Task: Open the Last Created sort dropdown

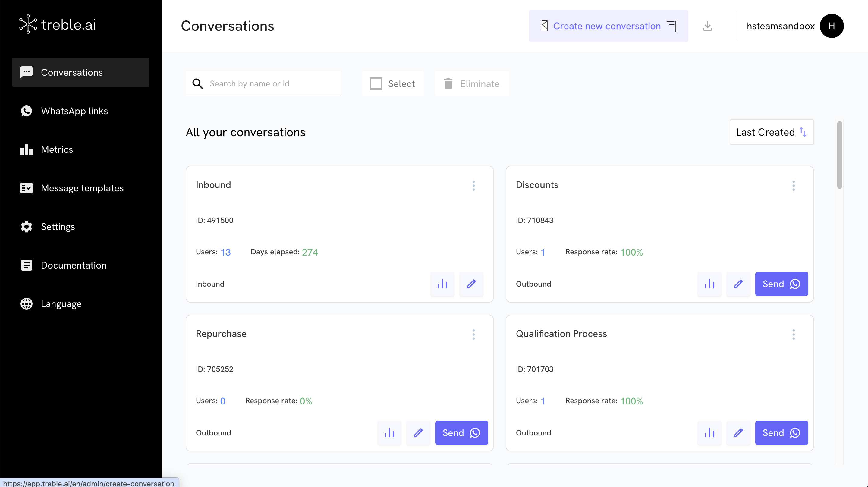Action: (771, 132)
